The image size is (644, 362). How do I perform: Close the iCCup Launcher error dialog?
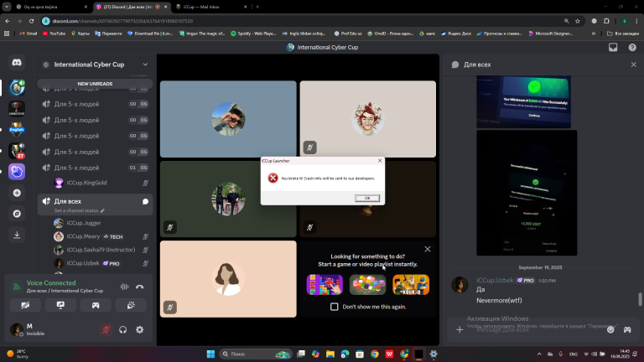coord(380,161)
